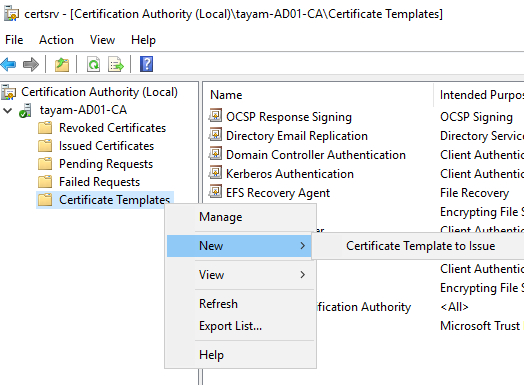Click the Certificate Templates folder icon
The image size is (524, 385).
tap(45, 200)
